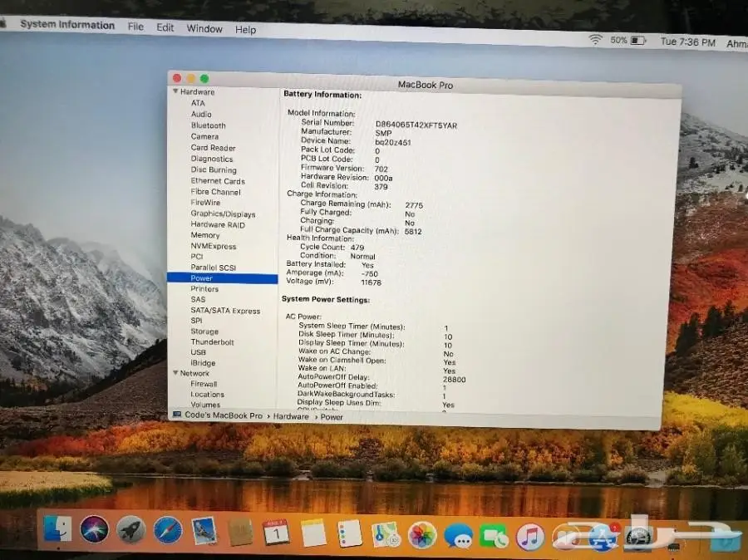Select Card Reader in the sidebar

pos(213,148)
